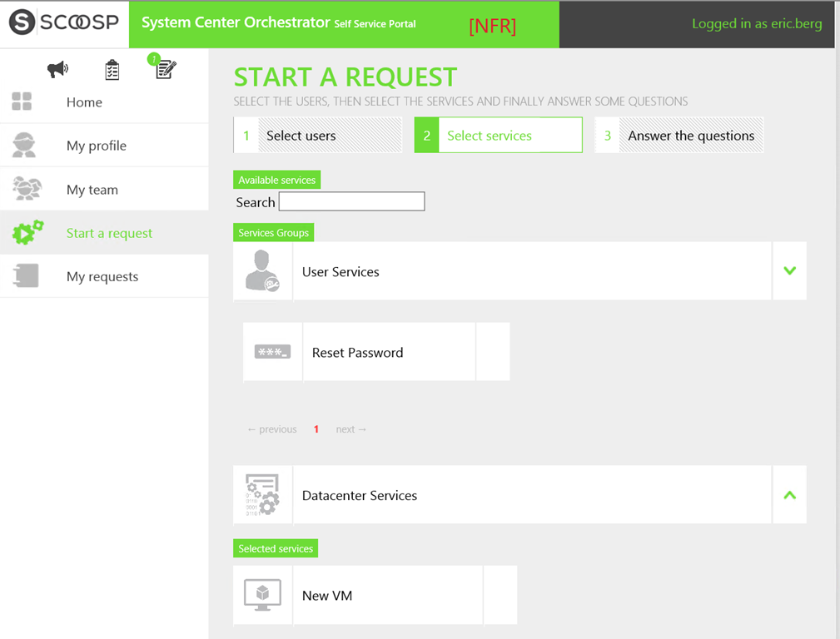This screenshot has width=840, height=639.
Task: Click the SCOOSP logo
Action: tap(64, 23)
